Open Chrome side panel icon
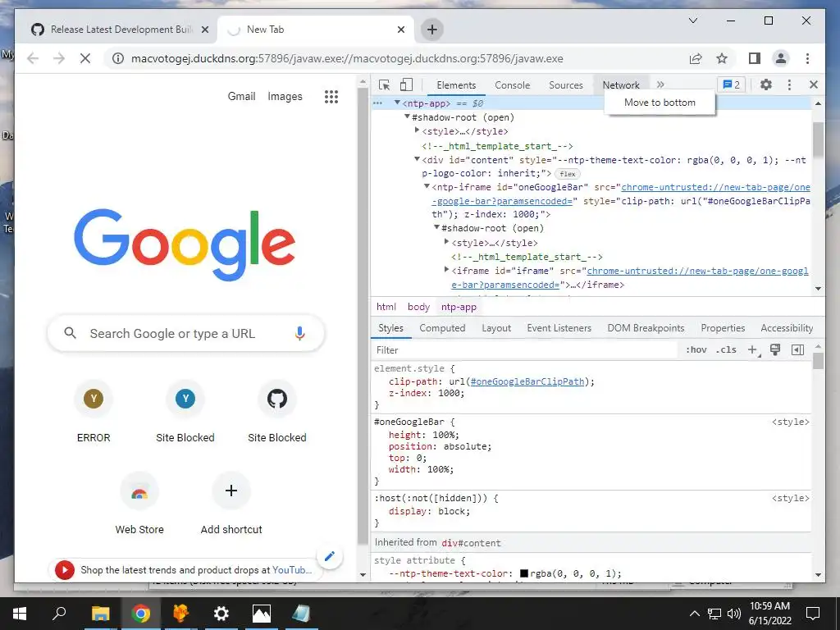The image size is (840, 630). click(x=755, y=58)
